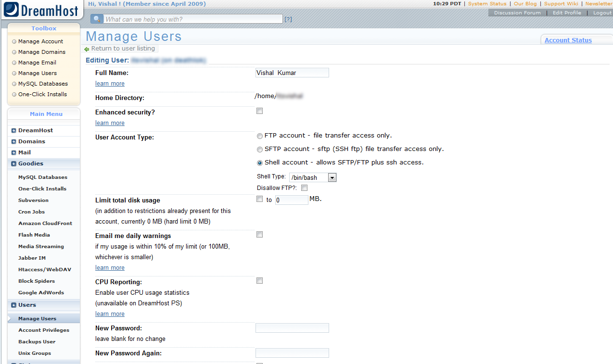Select the FTP account radio button

pyautogui.click(x=260, y=136)
